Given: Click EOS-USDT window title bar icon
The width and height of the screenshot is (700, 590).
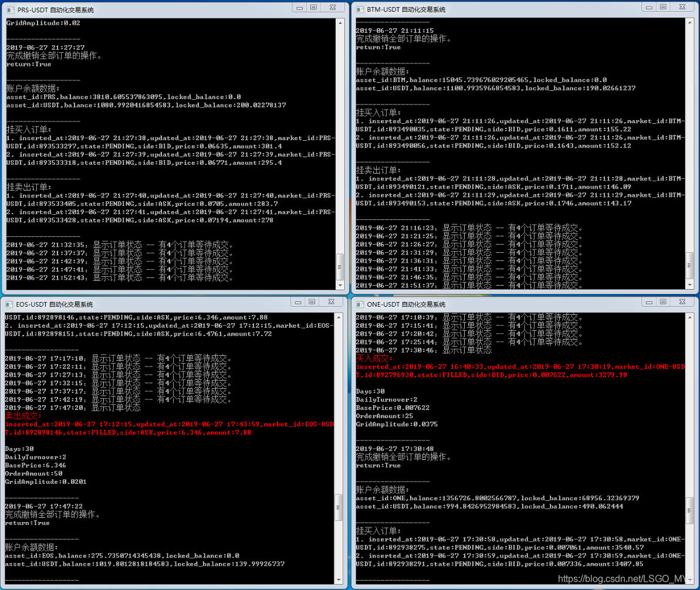Looking at the screenshot, I should tap(9, 304).
